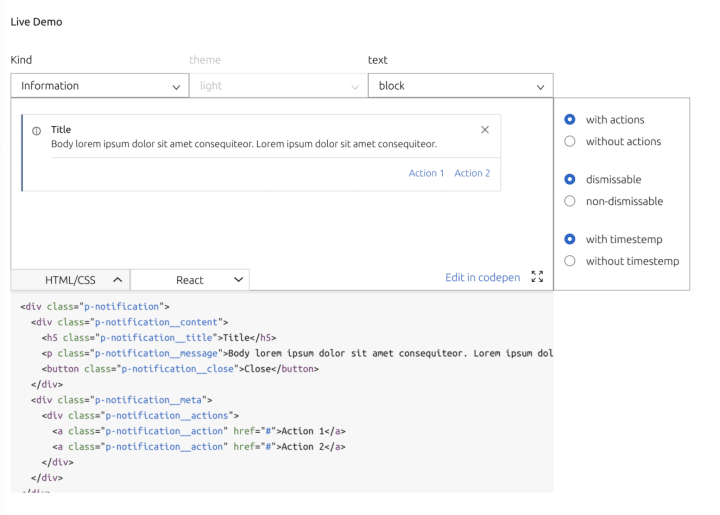Screen dimensions: 720x515
Task: Choose 'without actions' radio button
Action: (x=570, y=142)
